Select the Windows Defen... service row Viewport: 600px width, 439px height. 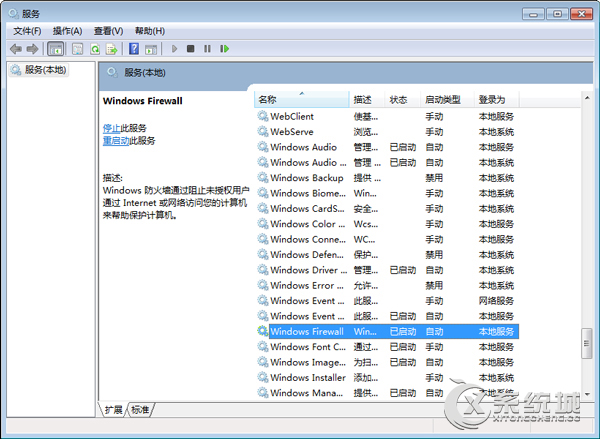click(387, 255)
